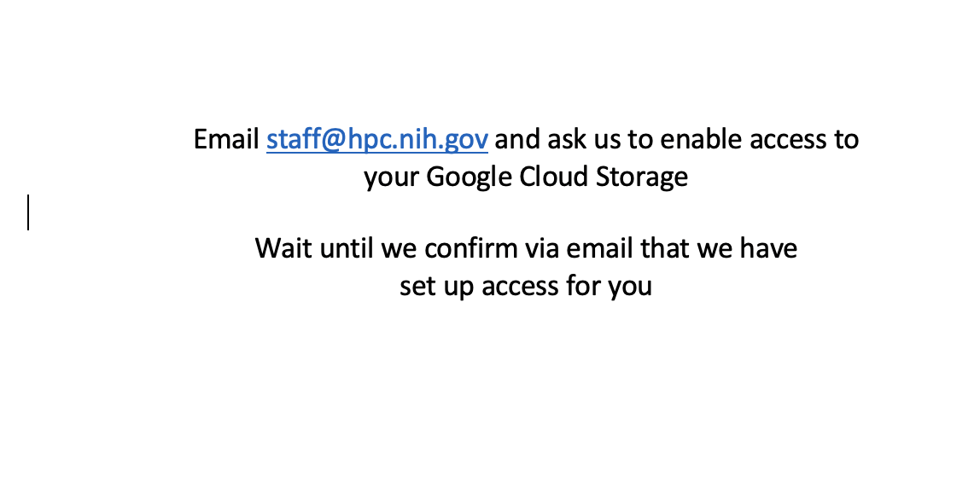Place cursor on the word "Google"
The width and height of the screenshot is (980, 488).
tap(469, 177)
